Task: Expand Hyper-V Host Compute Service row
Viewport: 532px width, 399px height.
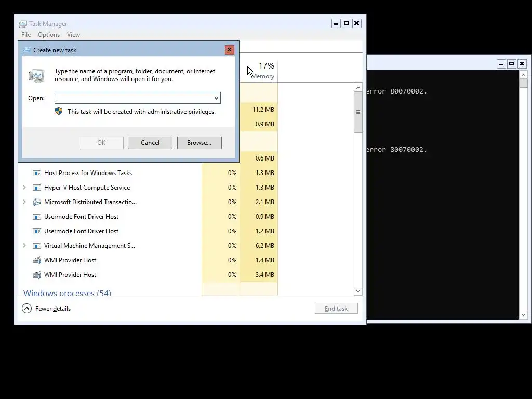Action: (24, 187)
